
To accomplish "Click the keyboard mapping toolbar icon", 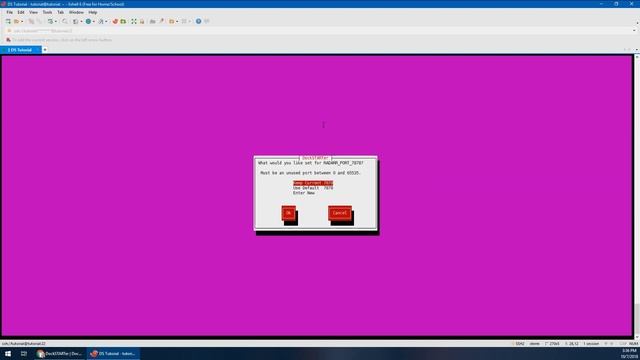I will click(153, 21).
